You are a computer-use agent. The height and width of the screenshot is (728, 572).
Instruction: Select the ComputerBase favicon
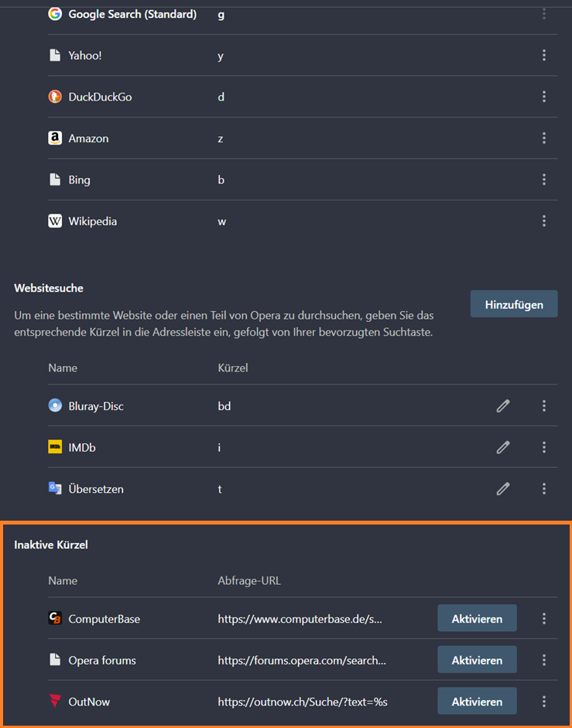tap(54, 618)
